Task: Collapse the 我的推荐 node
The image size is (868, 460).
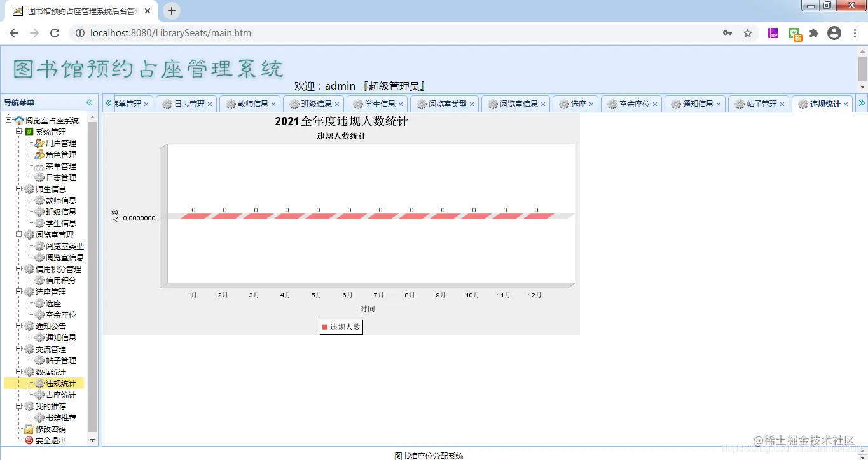Action: (x=19, y=406)
